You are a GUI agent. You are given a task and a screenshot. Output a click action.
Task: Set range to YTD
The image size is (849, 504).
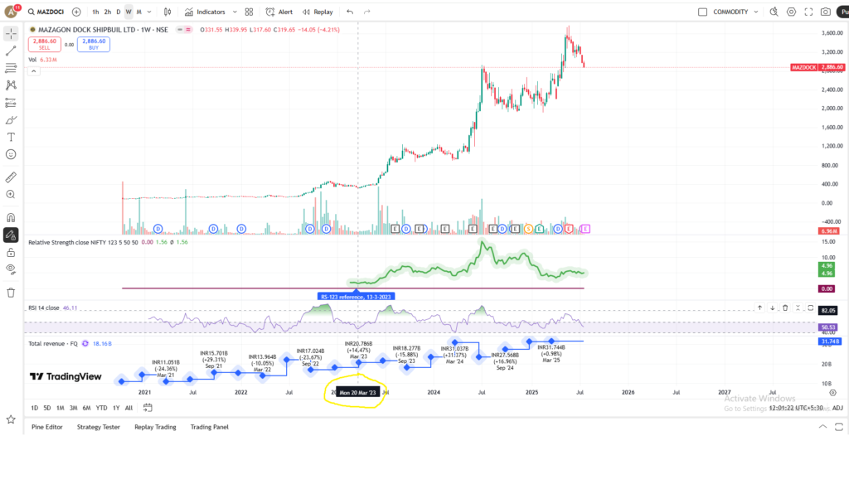tap(101, 408)
